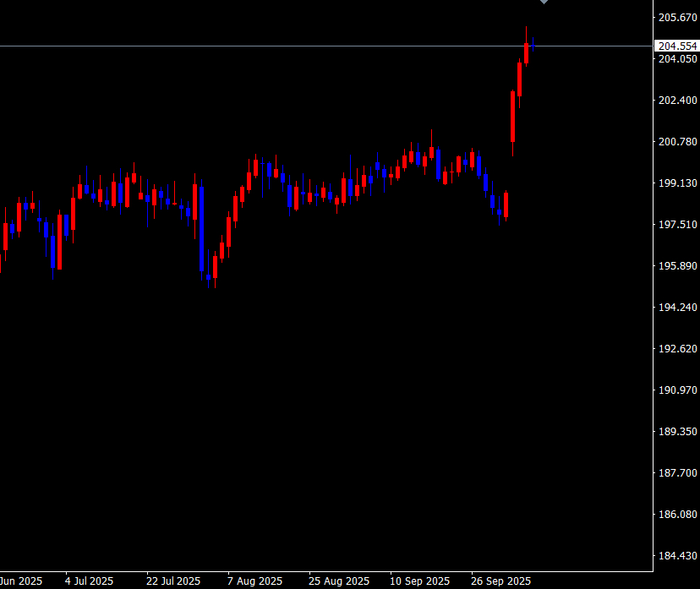The image size is (700, 589).
Task: Click the 190.970 price scale label
Action: click(678, 390)
